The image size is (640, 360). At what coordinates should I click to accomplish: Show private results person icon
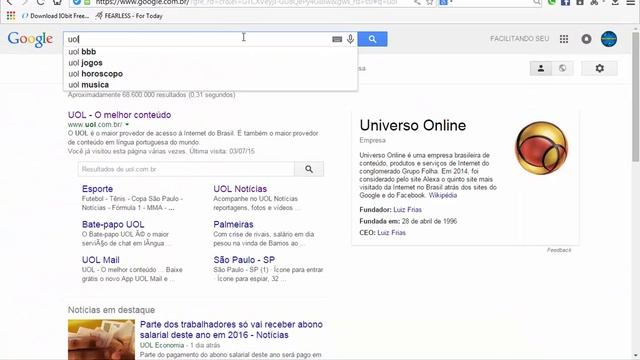[x=541, y=69]
